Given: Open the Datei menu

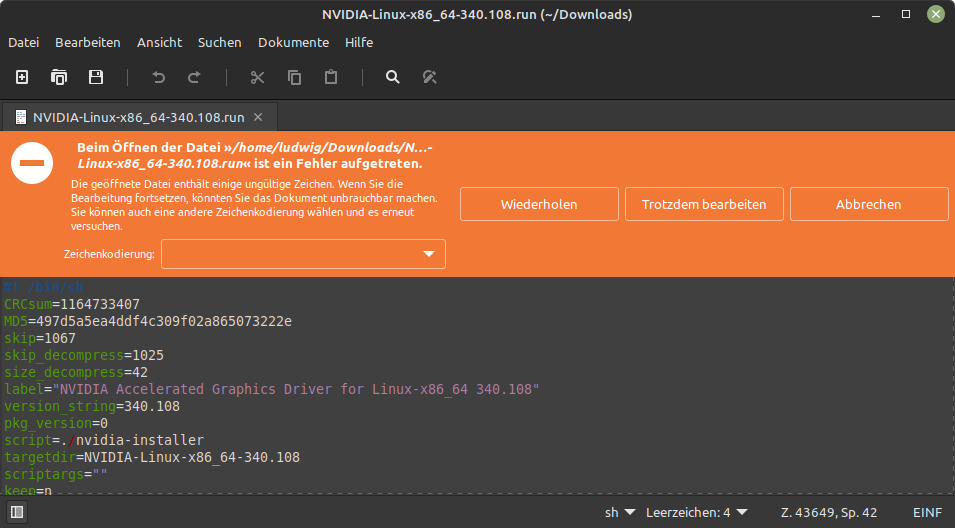Looking at the screenshot, I should [24, 43].
